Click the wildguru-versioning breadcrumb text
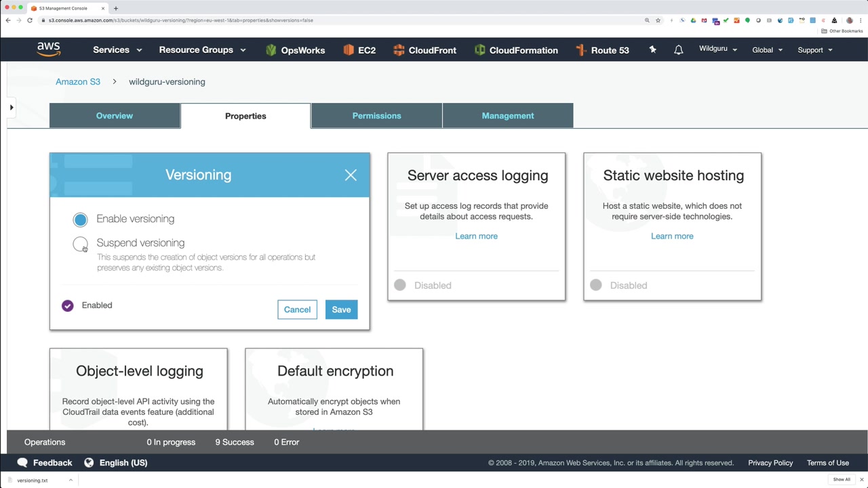 [x=167, y=82]
